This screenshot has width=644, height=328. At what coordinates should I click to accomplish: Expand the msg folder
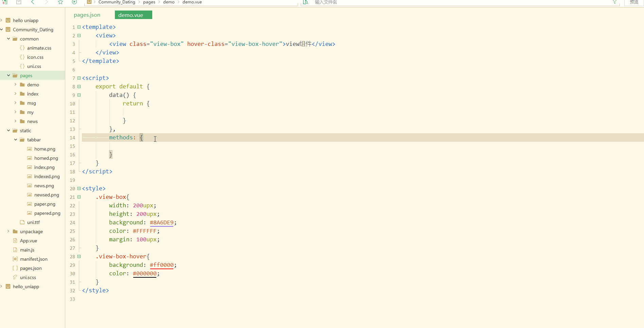coord(15,103)
